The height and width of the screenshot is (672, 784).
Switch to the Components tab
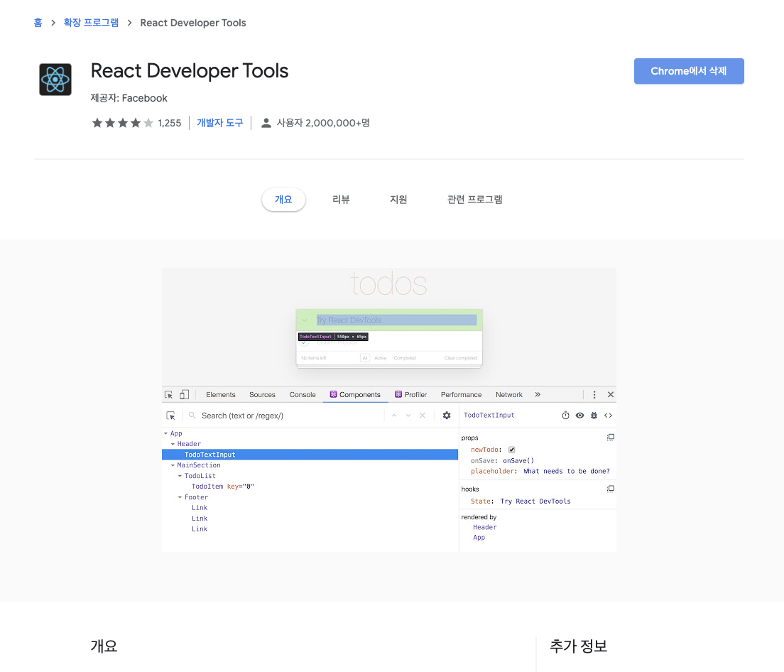355,394
